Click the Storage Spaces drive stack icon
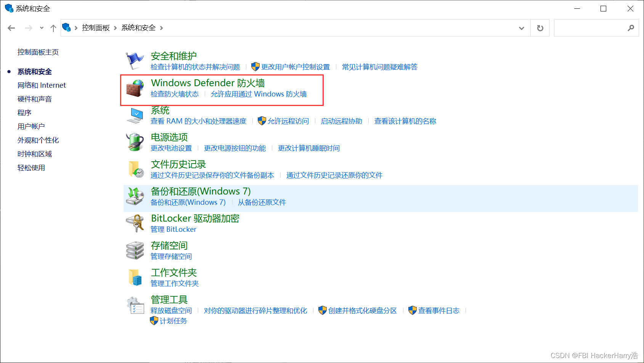 coord(135,251)
